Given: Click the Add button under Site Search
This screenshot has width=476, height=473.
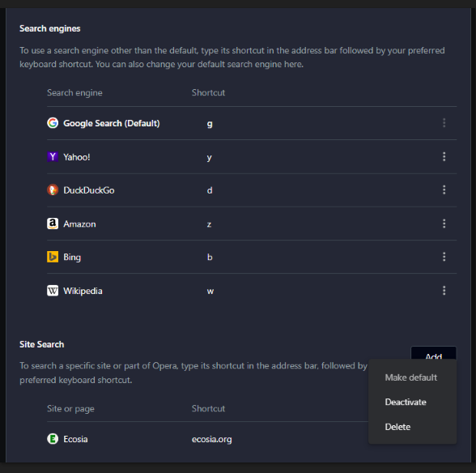Looking at the screenshot, I should (x=434, y=353).
